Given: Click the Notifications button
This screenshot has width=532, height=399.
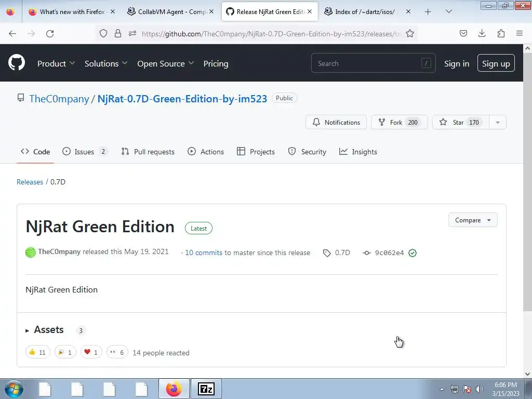Looking at the screenshot, I should tap(336, 122).
